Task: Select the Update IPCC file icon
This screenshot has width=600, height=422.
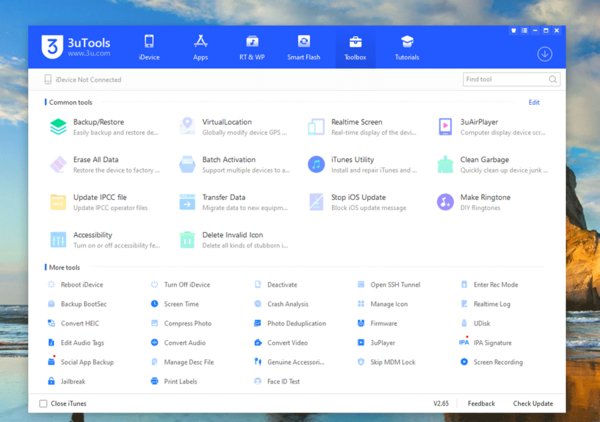Action: point(58,202)
